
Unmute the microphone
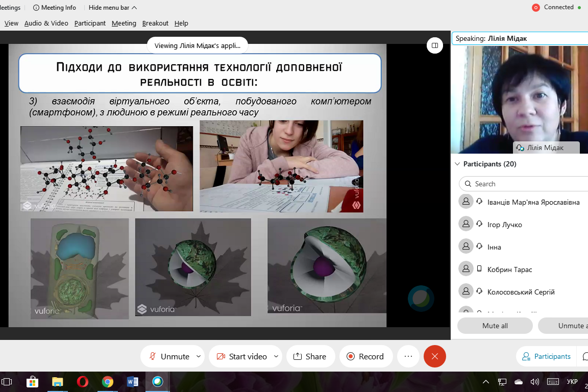point(169,356)
